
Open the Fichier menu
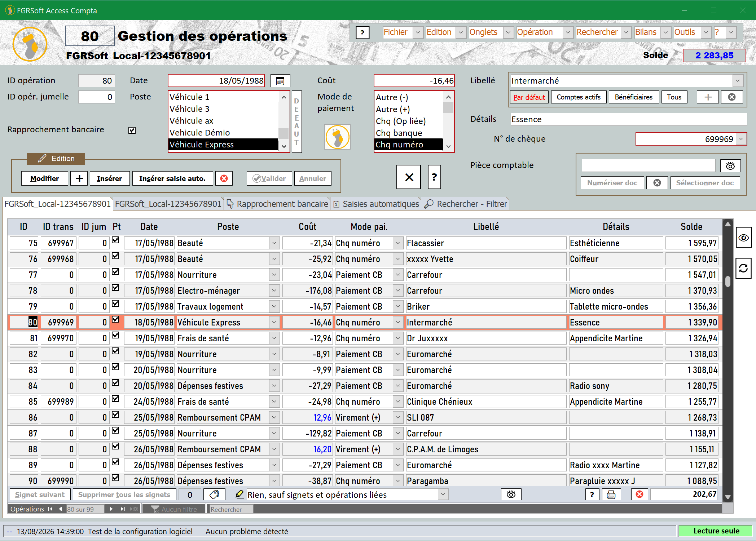(396, 32)
